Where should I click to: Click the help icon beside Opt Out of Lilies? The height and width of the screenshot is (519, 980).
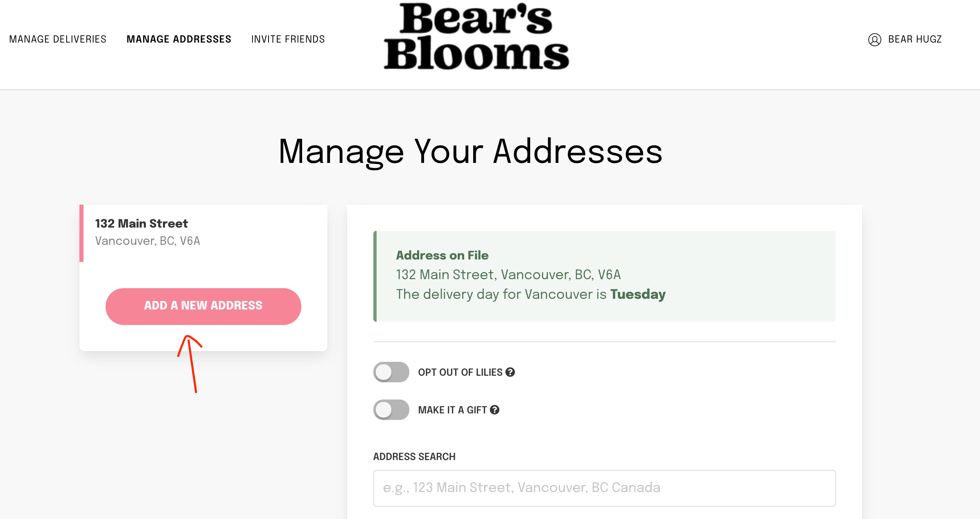click(x=510, y=372)
